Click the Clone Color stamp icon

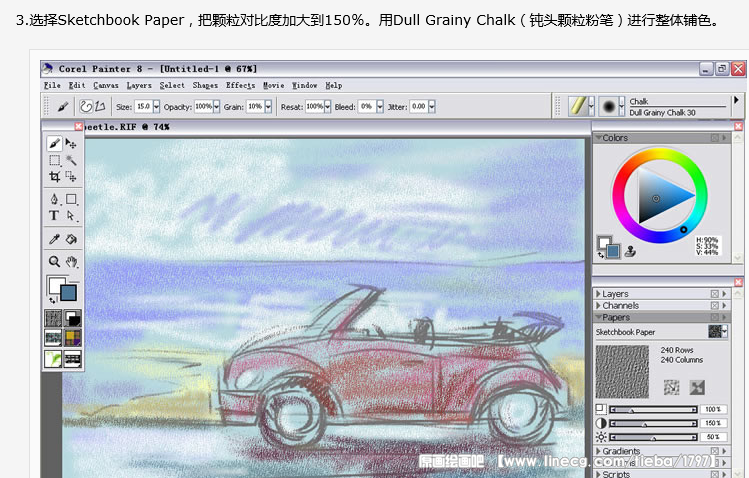click(630, 251)
